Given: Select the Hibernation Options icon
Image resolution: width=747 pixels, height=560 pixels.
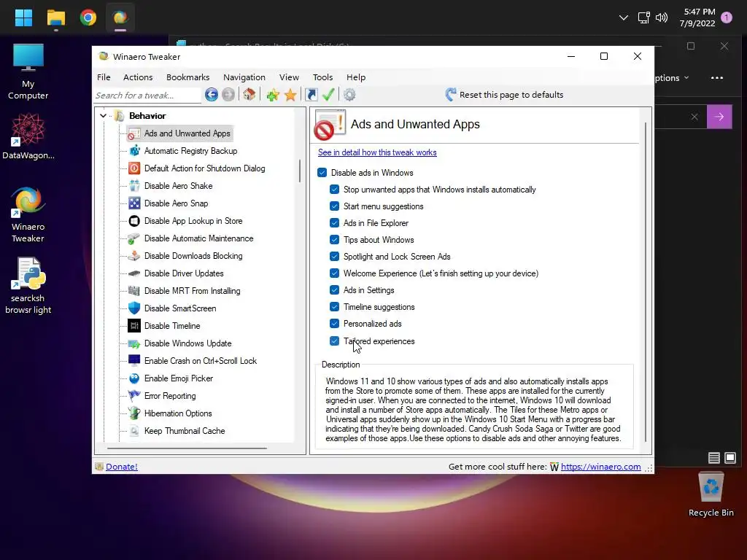Looking at the screenshot, I should click(x=134, y=413).
